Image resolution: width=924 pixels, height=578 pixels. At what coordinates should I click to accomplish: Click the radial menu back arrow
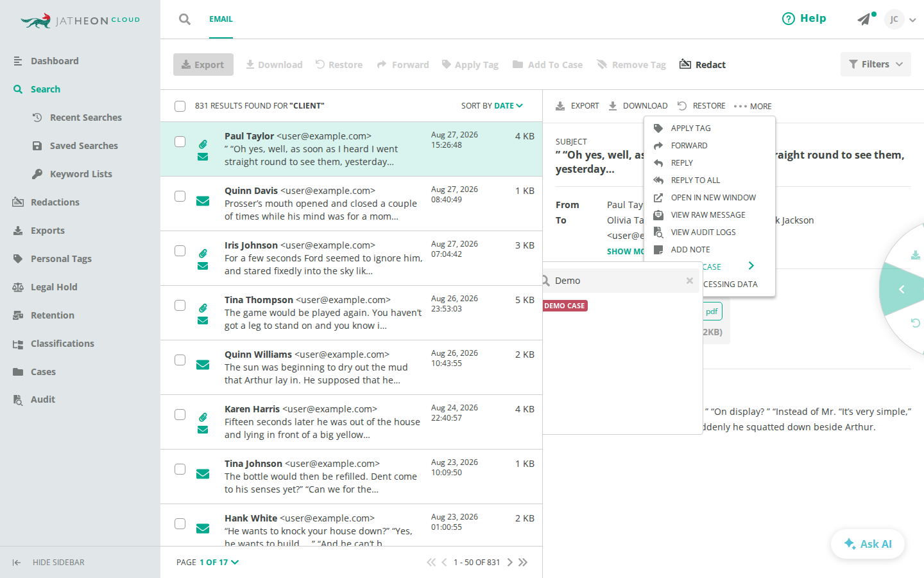click(902, 290)
